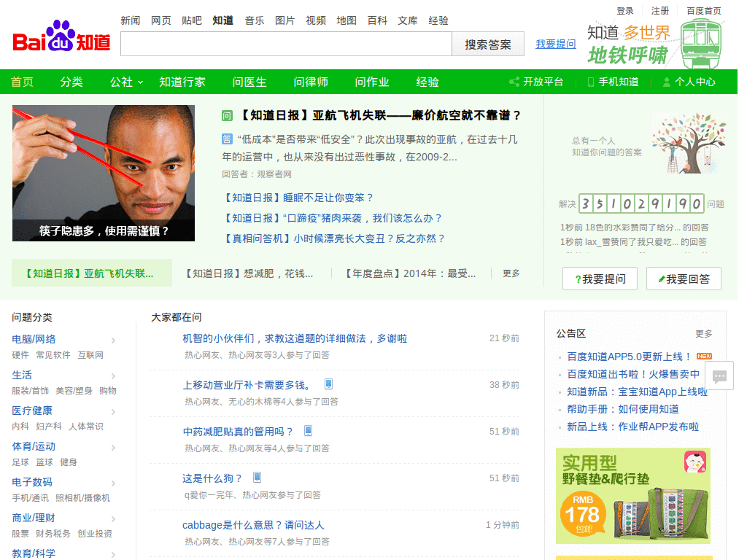Click the mobile icon beside 上移动营业厅补卡 question
The height and width of the screenshot is (560, 747).
(330, 384)
